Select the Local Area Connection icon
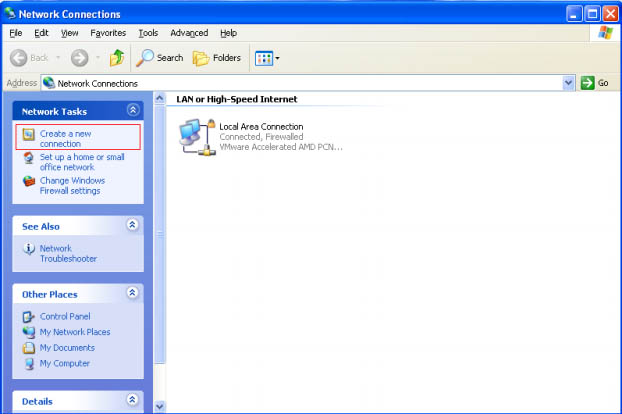This screenshot has height=414, width=622. [197, 137]
